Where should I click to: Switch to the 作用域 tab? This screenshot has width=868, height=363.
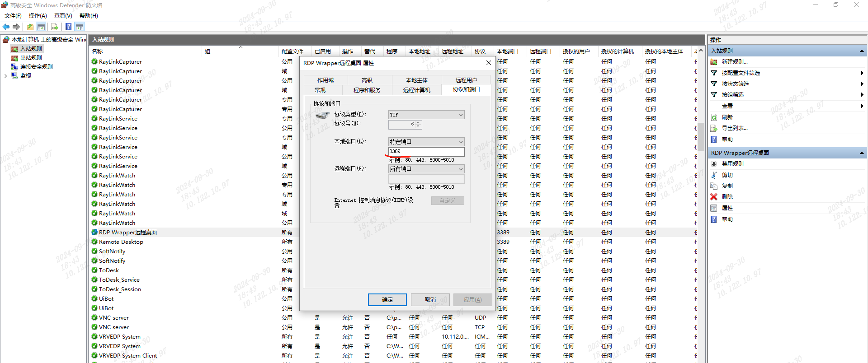(325, 80)
